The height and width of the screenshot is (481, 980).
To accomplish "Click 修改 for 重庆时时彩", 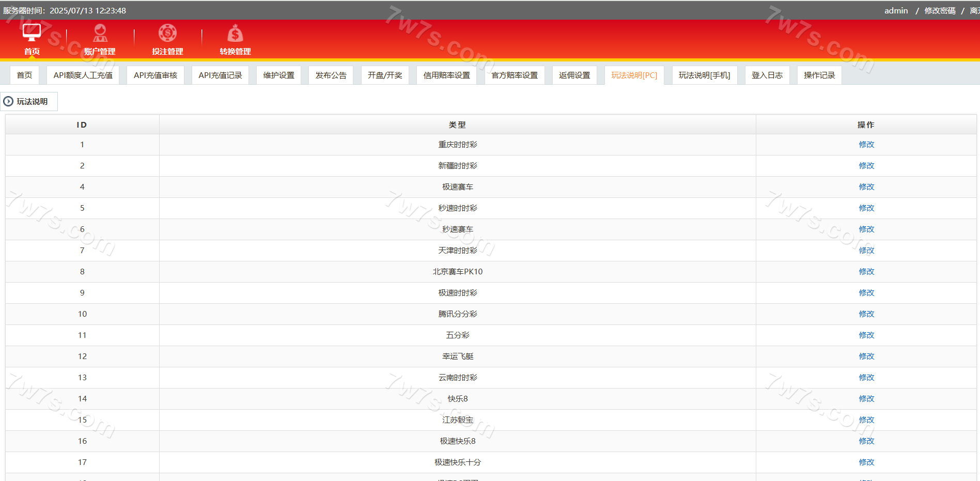I will click(866, 145).
